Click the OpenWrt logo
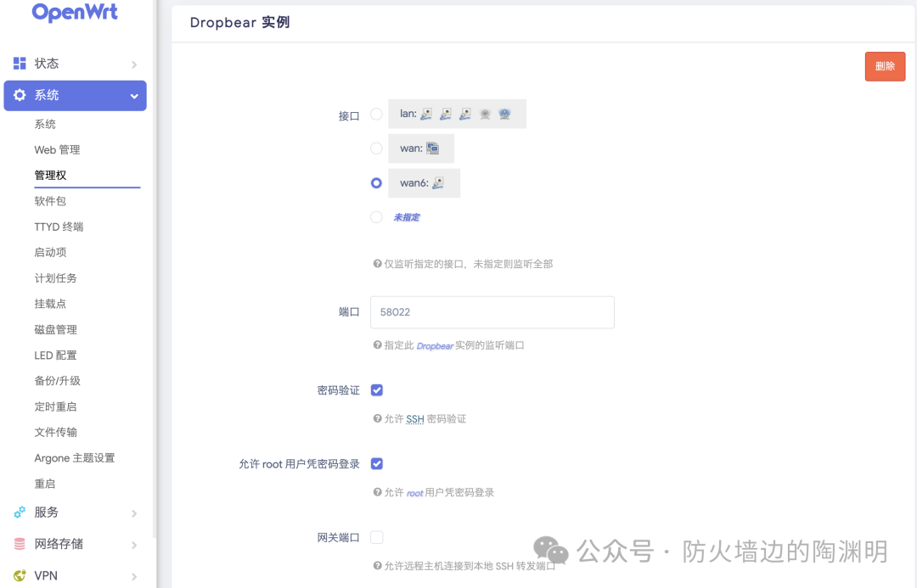The width and height of the screenshot is (917, 588). pos(75,12)
